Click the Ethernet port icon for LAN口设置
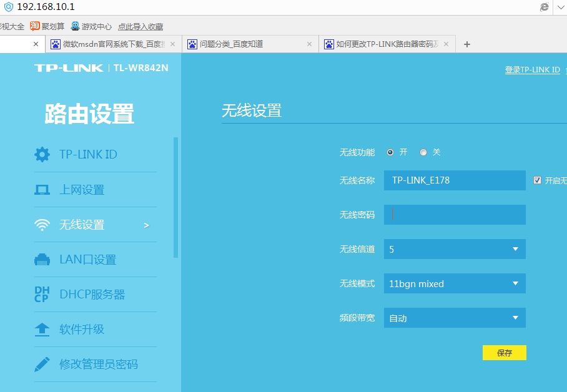Image resolution: width=567 pixels, height=392 pixels. pos(42,259)
